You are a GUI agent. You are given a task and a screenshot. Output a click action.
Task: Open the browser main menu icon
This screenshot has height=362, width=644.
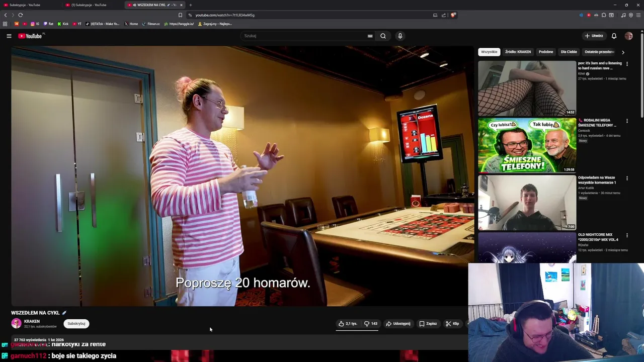pyautogui.click(x=638, y=15)
